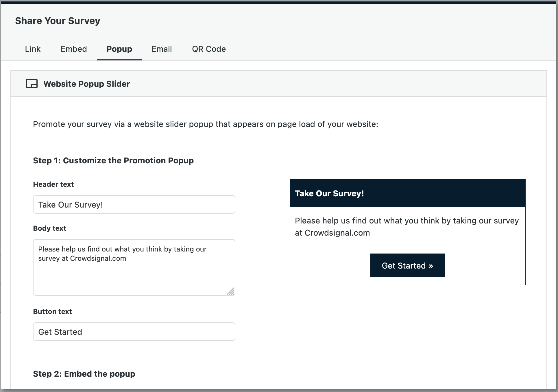Click the preview header Take Our Survey!
This screenshot has width=558, height=392.
point(329,193)
